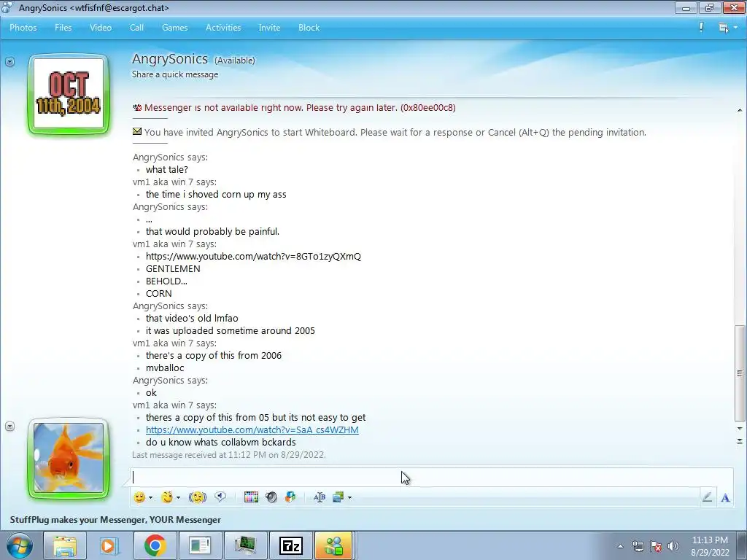
Task: Open Google Chrome from the taskbar
Action: click(155, 545)
